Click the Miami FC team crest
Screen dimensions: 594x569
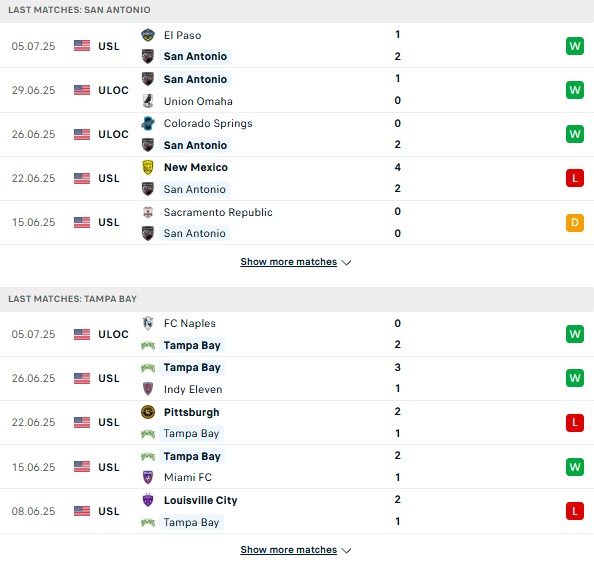point(148,477)
